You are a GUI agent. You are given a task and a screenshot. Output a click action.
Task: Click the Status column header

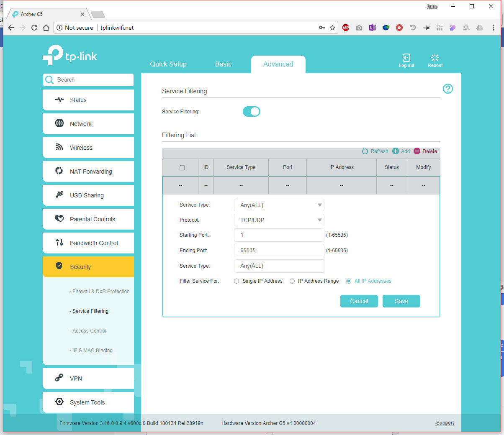point(392,167)
